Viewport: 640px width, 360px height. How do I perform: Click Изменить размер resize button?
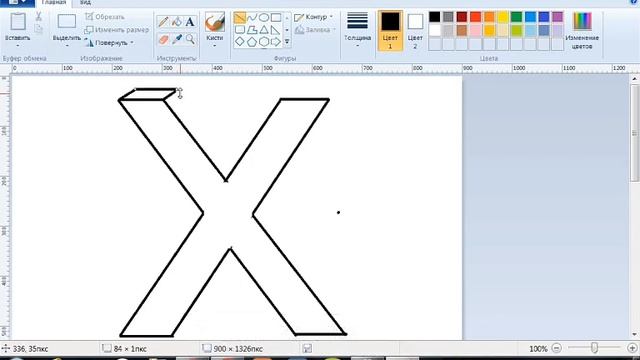116,30
